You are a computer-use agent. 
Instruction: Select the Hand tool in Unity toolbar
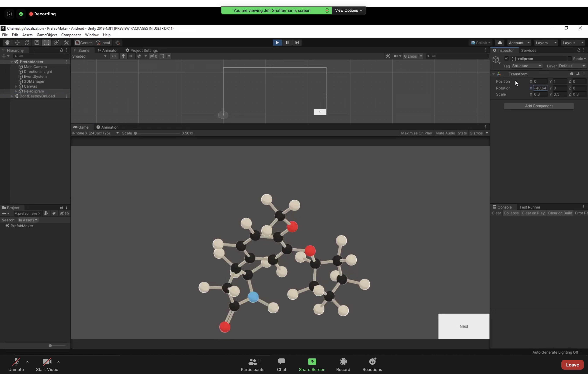pyautogui.click(x=7, y=43)
